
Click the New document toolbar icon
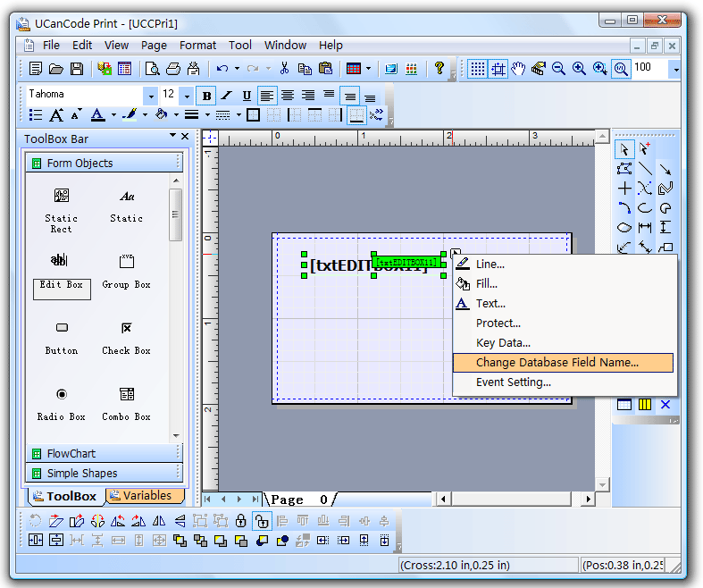tap(36, 69)
